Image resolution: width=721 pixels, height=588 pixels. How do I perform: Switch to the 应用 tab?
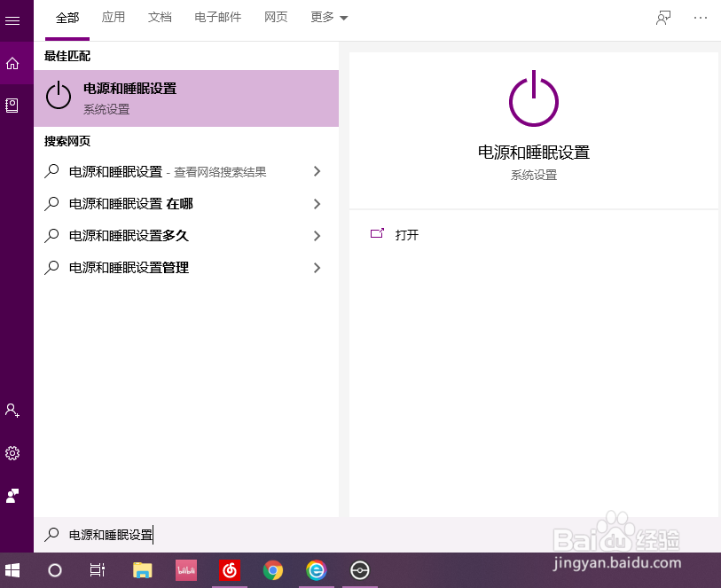coord(114,18)
